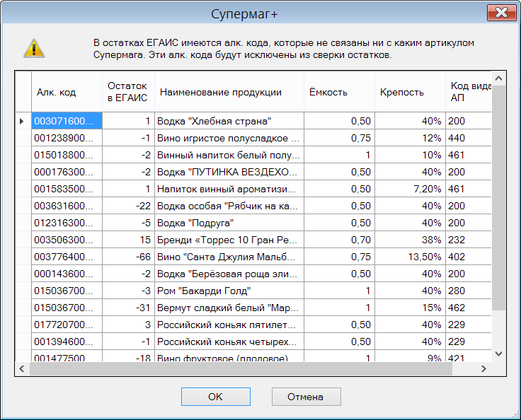The image size is (521, 420).
Task: Click the Отмена button
Action: coord(306,397)
